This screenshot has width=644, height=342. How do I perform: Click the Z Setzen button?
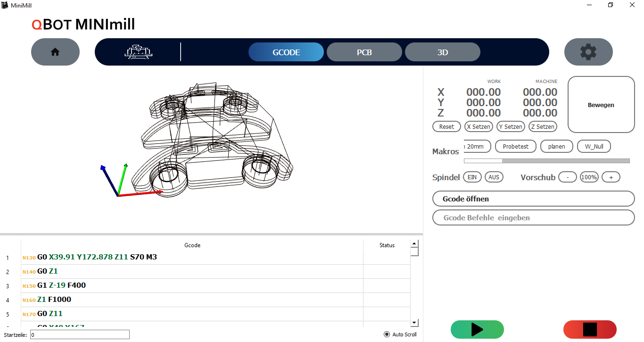[543, 126]
